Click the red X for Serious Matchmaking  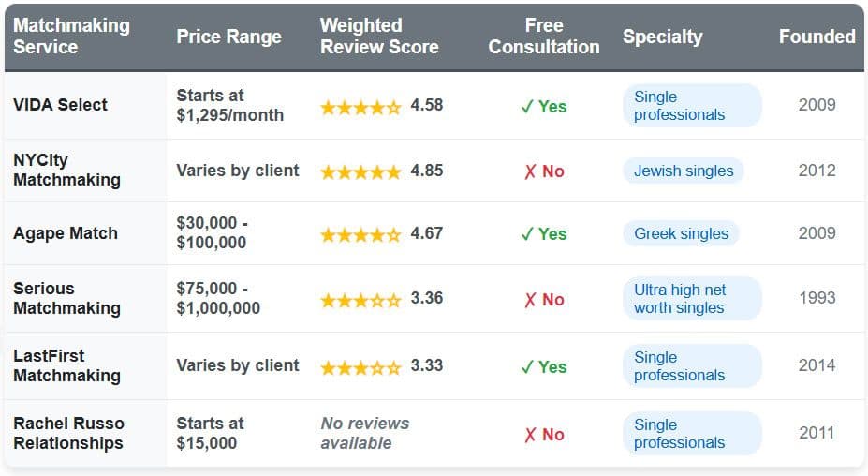coord(530,300)
